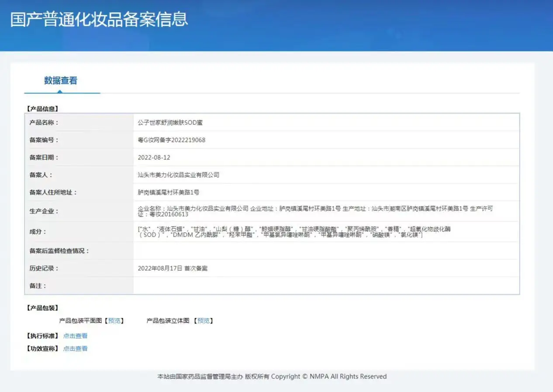The image size is (553, 392).
Task: Click the empty 备案后监督检查情况 cell
Action: pyautogui.click(x=326, y=251)
